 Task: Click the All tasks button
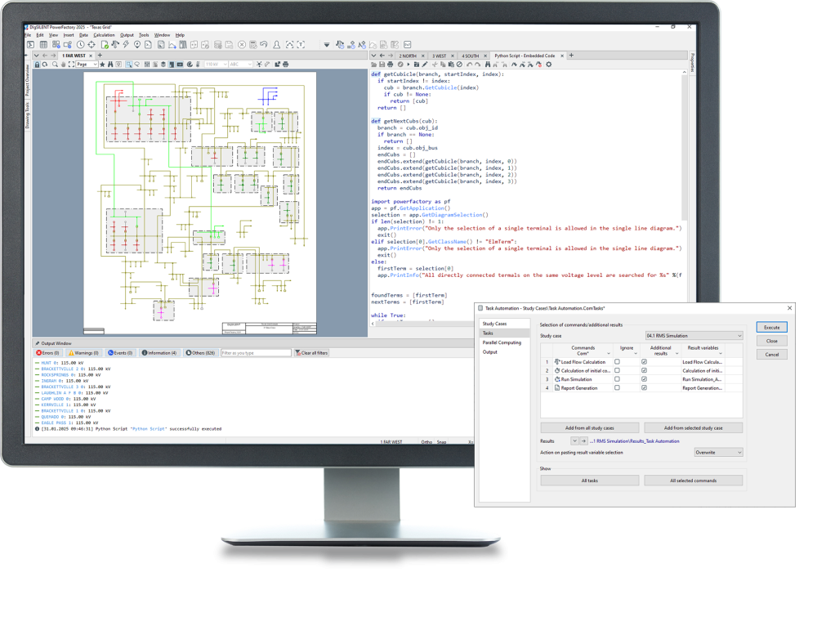590,481
